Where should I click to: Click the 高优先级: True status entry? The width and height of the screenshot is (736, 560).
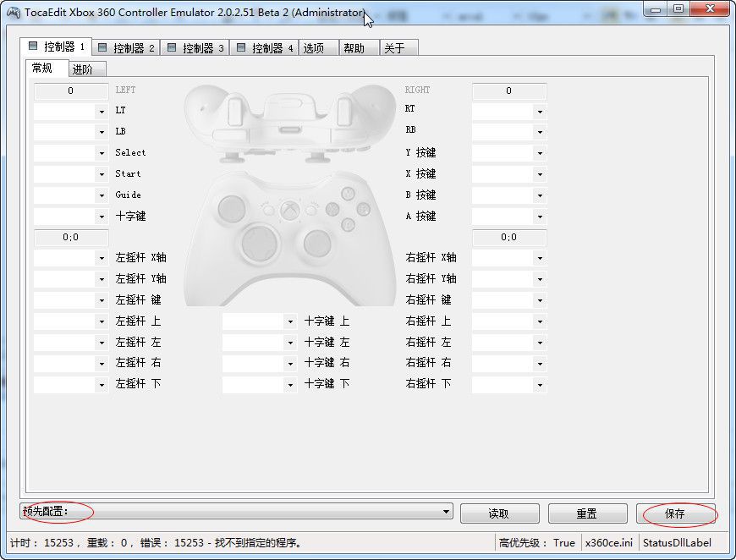pos(537,543)
